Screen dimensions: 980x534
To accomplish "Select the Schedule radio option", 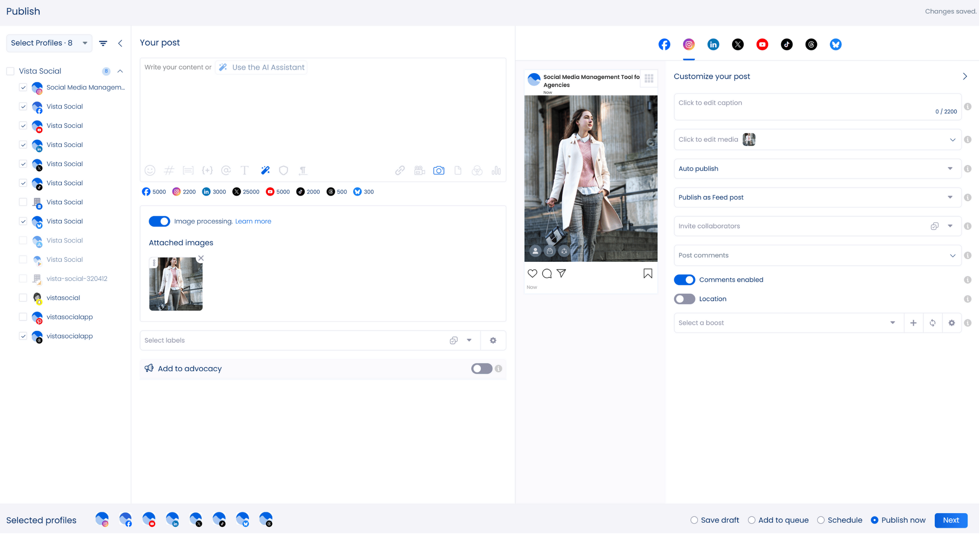I will click(821, 520).
